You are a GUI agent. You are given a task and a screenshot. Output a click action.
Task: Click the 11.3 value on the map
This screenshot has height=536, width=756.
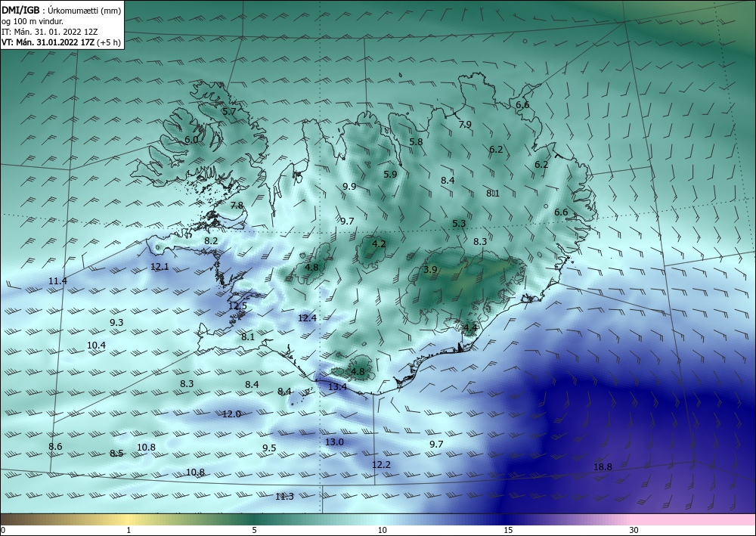[x=284, y=497]
